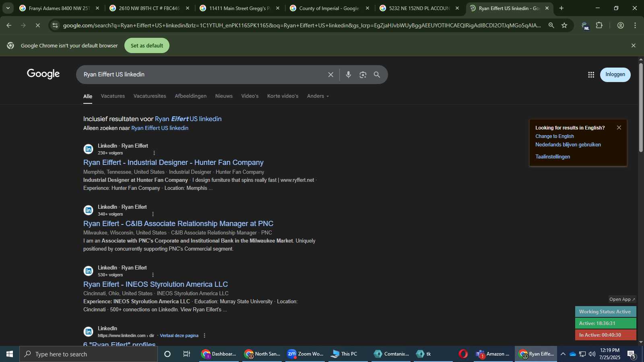The width and height of the screenshot is (644, 362).
Task: Switch to Vacaturesites tab
Action: pos(150,96)
